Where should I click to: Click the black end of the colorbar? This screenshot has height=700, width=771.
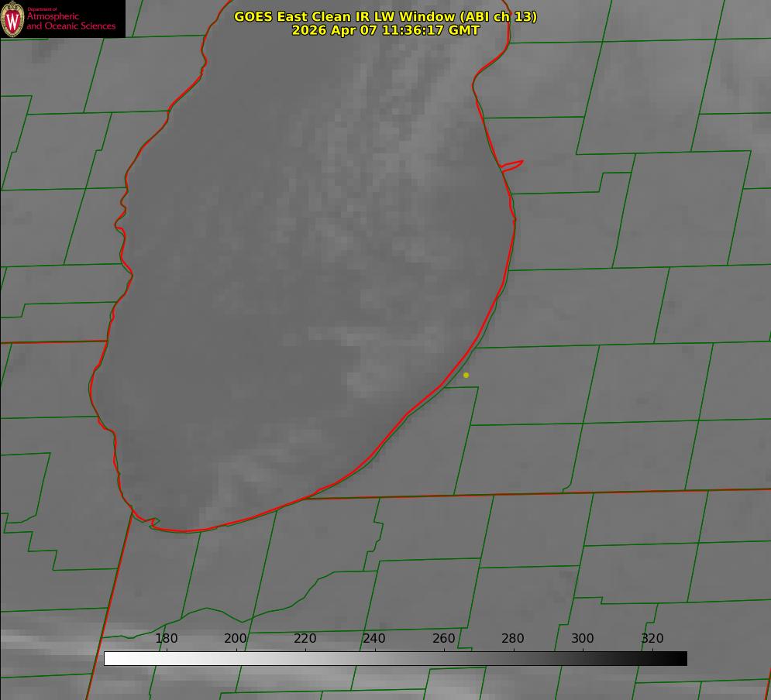(x=677, y=659)
